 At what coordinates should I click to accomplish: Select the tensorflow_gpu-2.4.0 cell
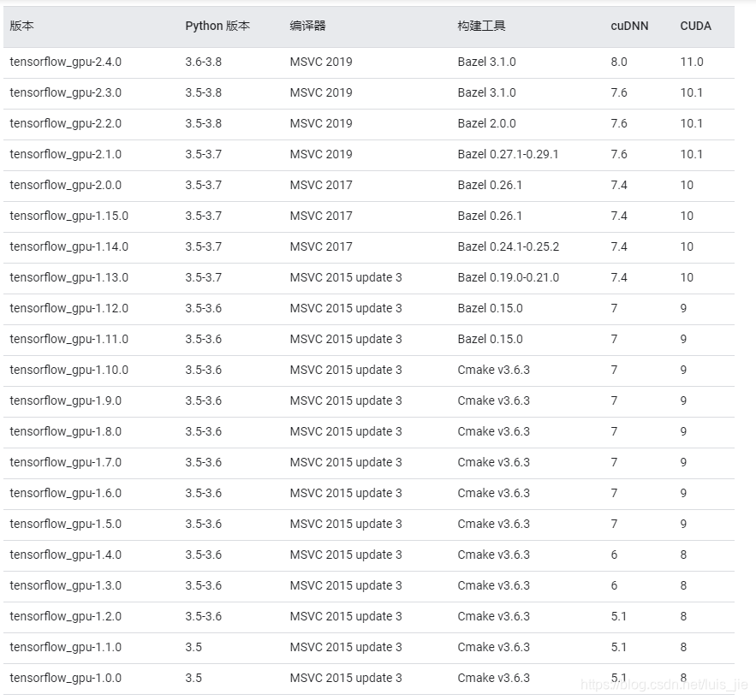[66, 62]
